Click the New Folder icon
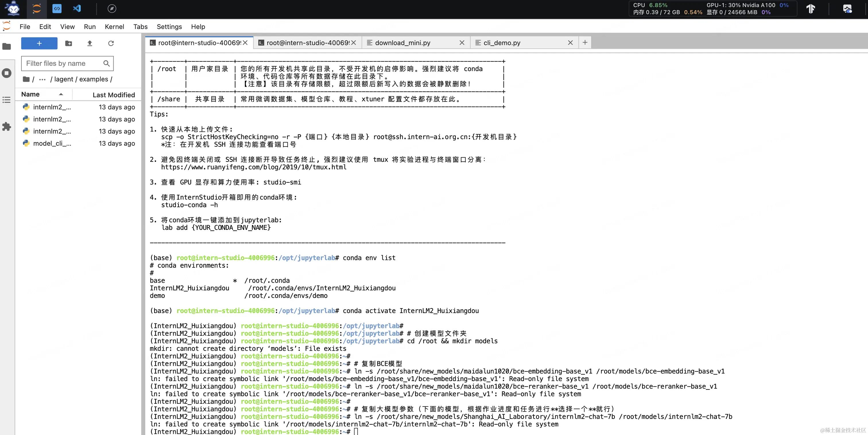The image size is (868, 435). [68, 43]
